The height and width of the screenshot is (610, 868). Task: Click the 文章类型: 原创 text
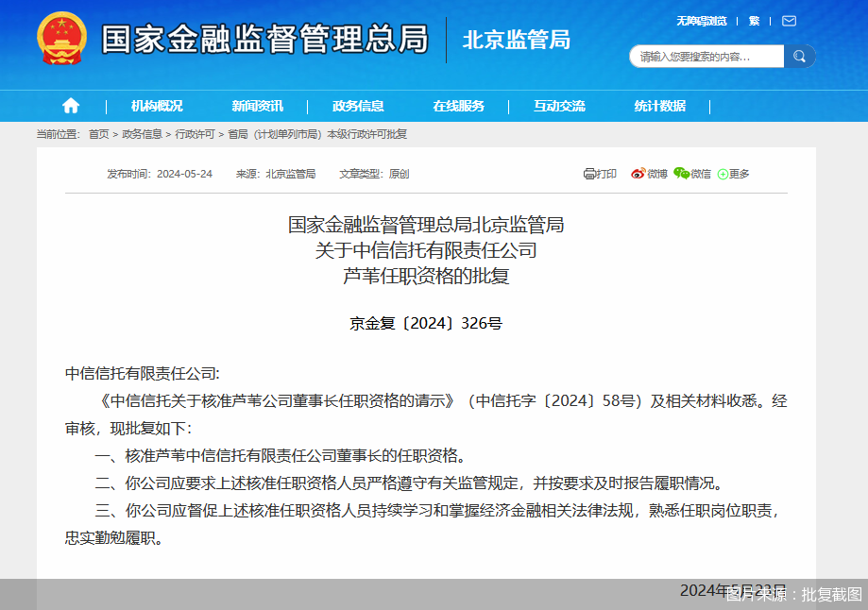point(374,174)
